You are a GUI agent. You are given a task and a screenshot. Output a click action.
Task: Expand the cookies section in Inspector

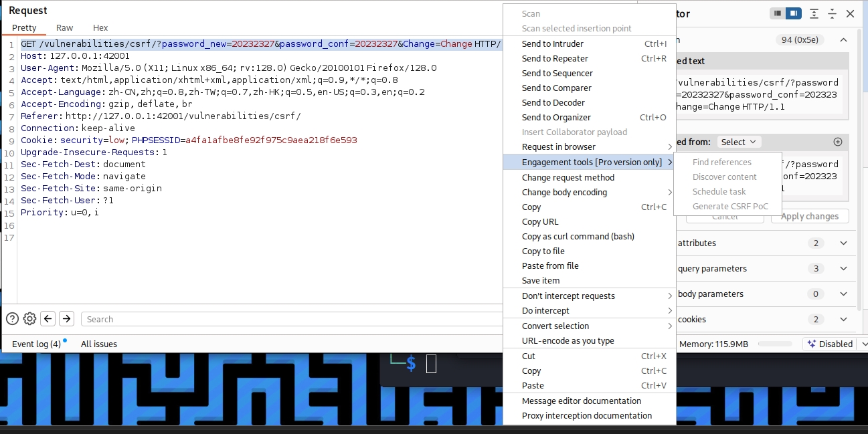[843, 320]
